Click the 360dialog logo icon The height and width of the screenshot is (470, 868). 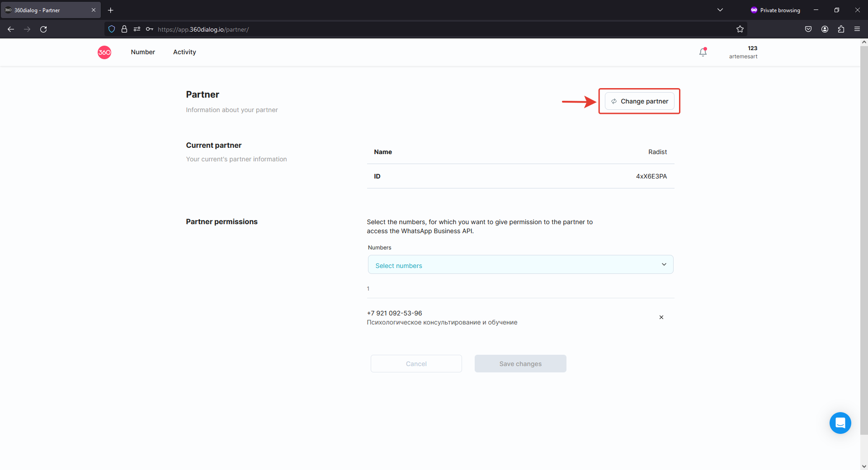tap(104, 52)
